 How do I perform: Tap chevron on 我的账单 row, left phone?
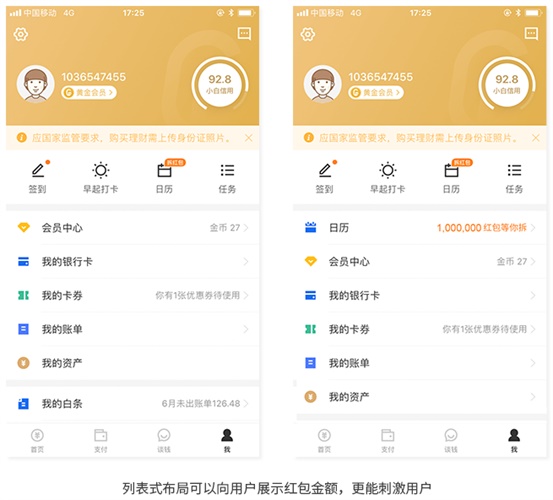click(x=246, y=329)
